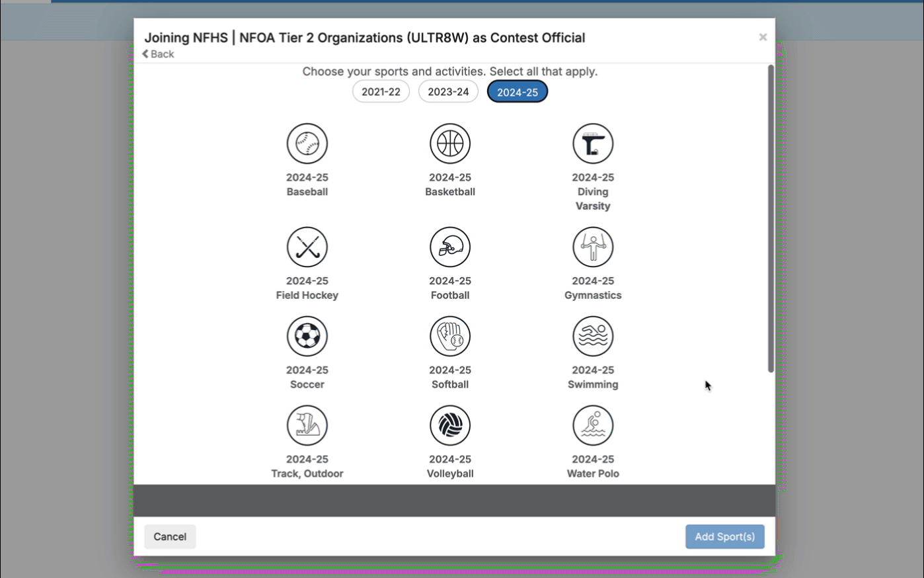Choose the Swimming icon
The image size is (924, 578).
click(592, 336)
